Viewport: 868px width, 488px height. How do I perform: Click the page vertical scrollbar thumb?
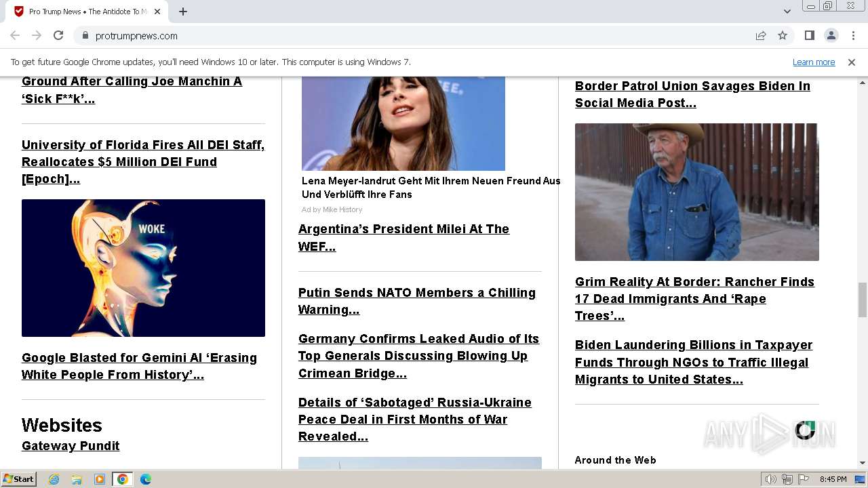863,300
